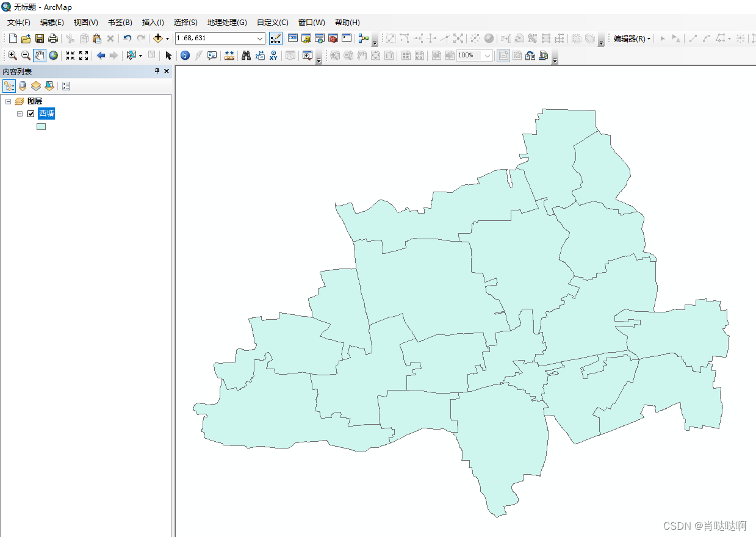Open the Catalog window icon
Screen dimensions: 756x537
point(306,38)
